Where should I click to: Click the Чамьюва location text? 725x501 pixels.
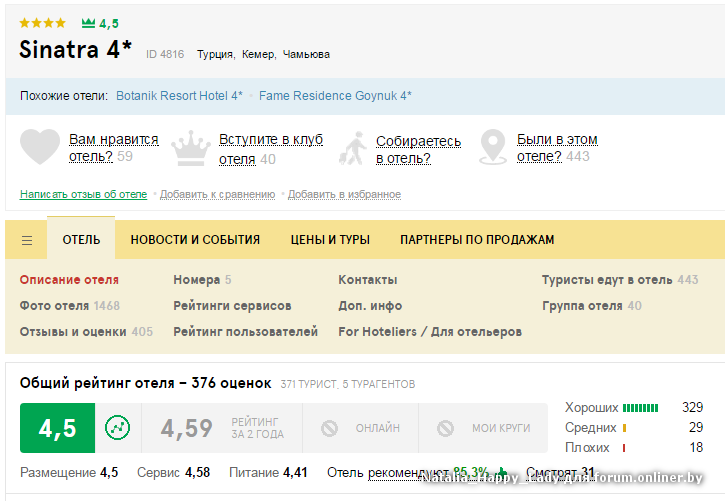[306, 55]
